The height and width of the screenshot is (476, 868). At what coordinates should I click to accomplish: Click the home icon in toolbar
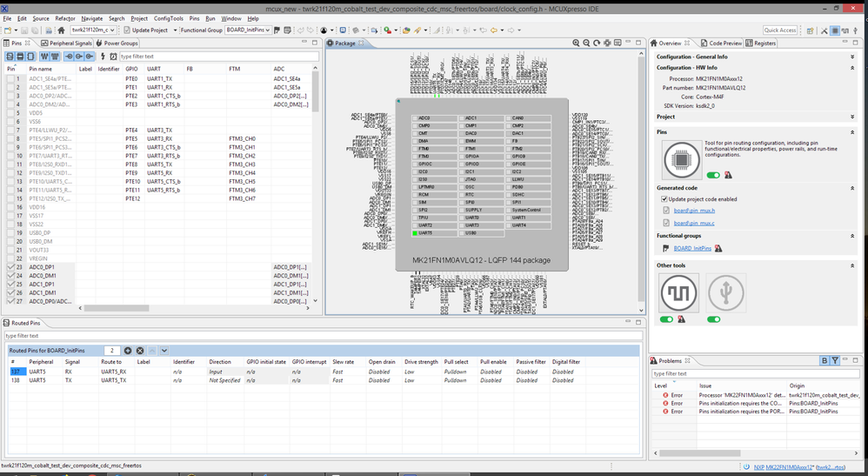pos(61,30)
